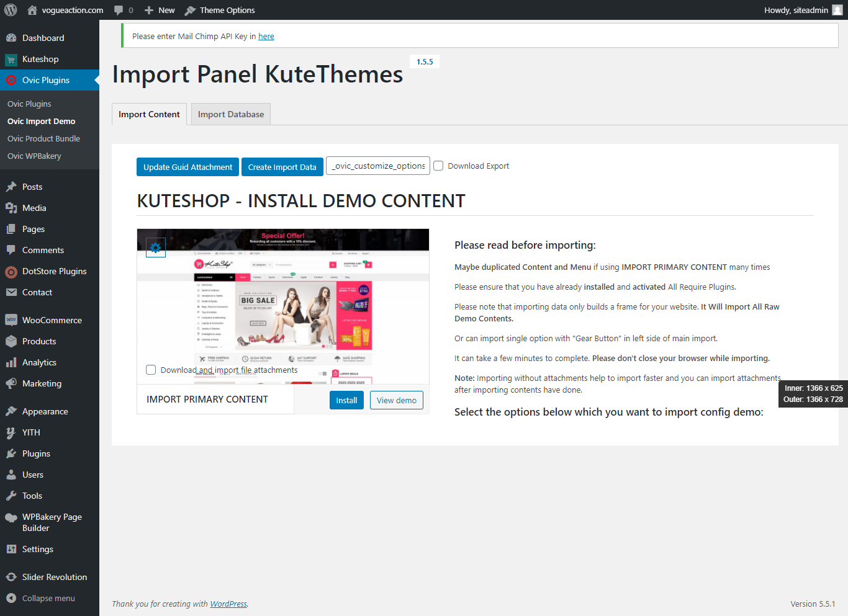
Task: Click the Comments speech bubble icon
Action: pyautogui.click(x=11, y=250)
